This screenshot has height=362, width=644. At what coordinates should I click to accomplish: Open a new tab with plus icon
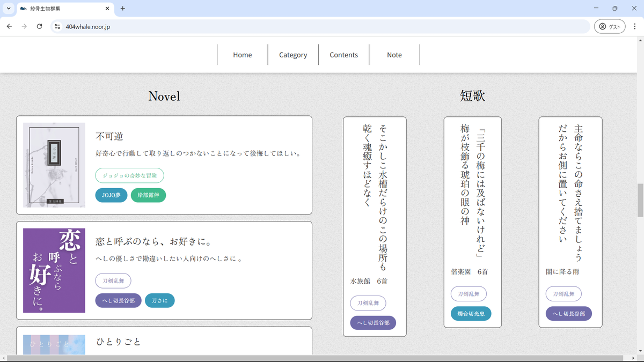click(123, 9)
